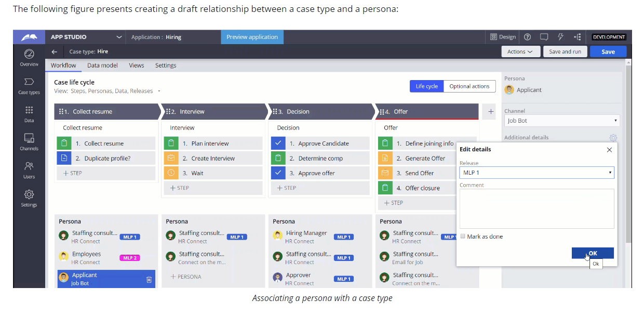
Task: Select the Life cycle toggle button
Action: point(426,86)
